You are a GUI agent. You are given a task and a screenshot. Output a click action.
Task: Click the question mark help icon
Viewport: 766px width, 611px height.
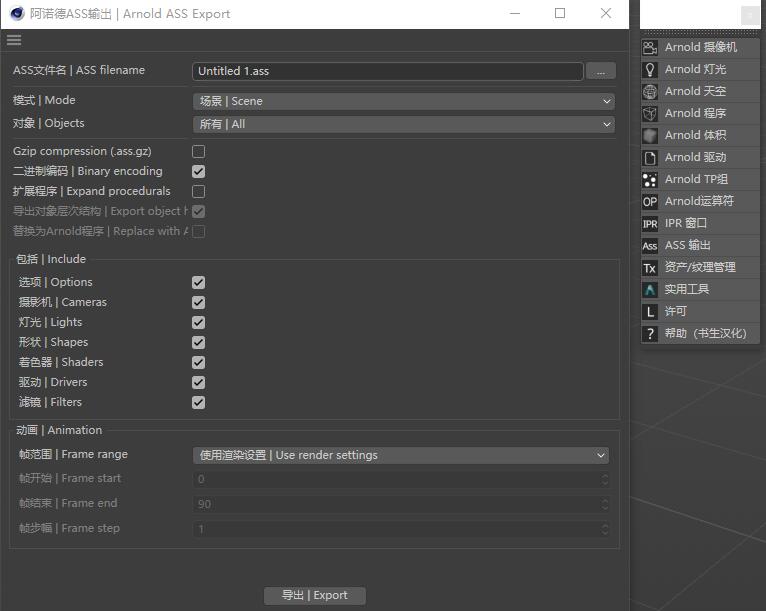coord(650,334)
